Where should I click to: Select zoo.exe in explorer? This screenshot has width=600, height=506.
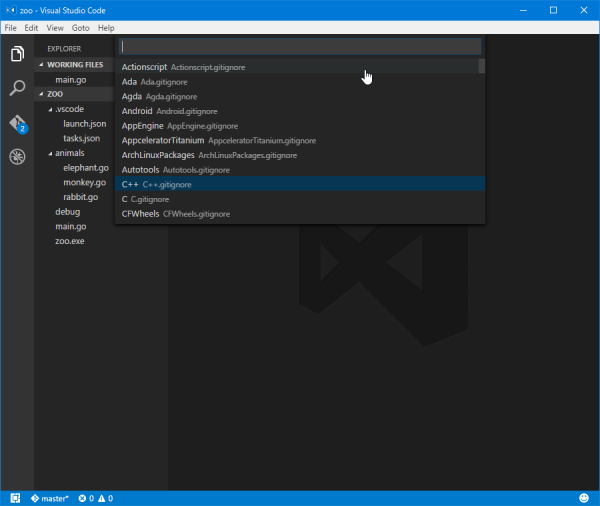point(70,241)
